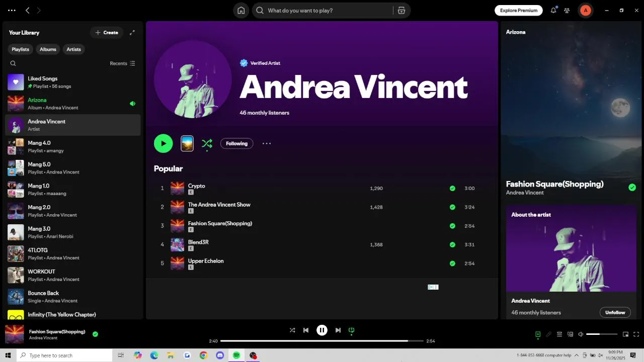
Task: Click the verified artist checkmark badge
Action: (244, 63)
